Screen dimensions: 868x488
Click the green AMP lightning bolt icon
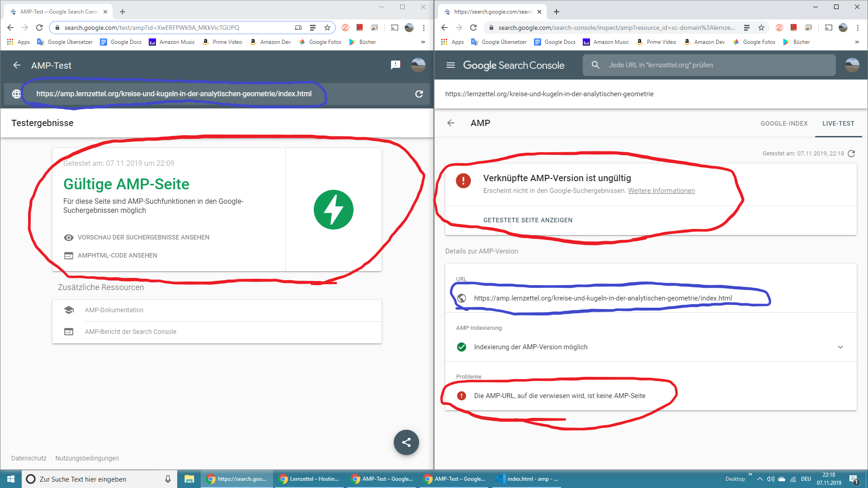pos(333,210)
